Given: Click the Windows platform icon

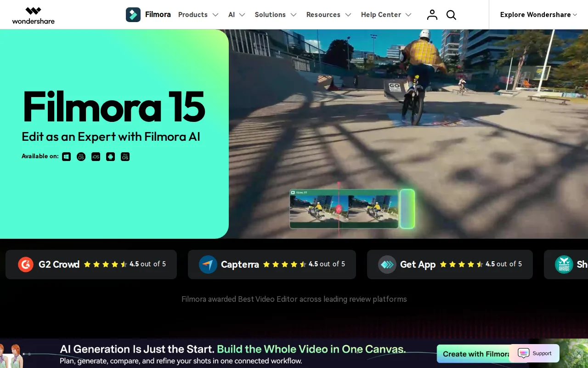Looking at the screenshot, I should (67, 157).
